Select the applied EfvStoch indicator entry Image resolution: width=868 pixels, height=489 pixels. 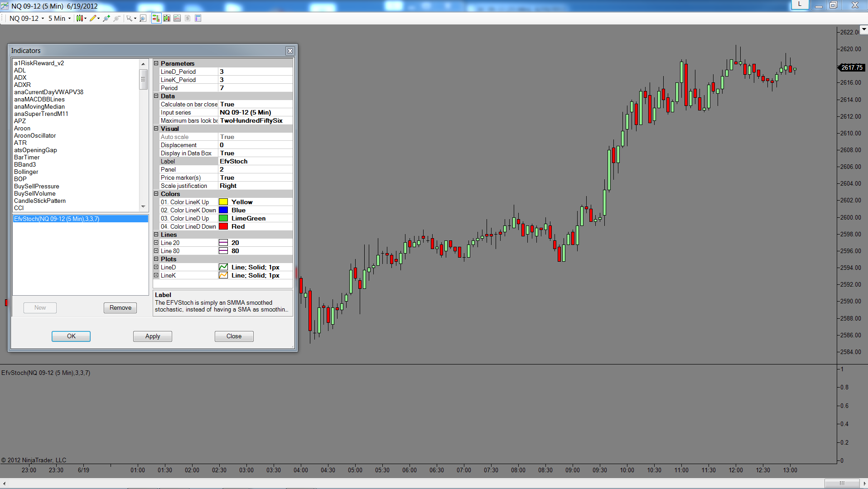pyautogui.click(x=81, y=219)
